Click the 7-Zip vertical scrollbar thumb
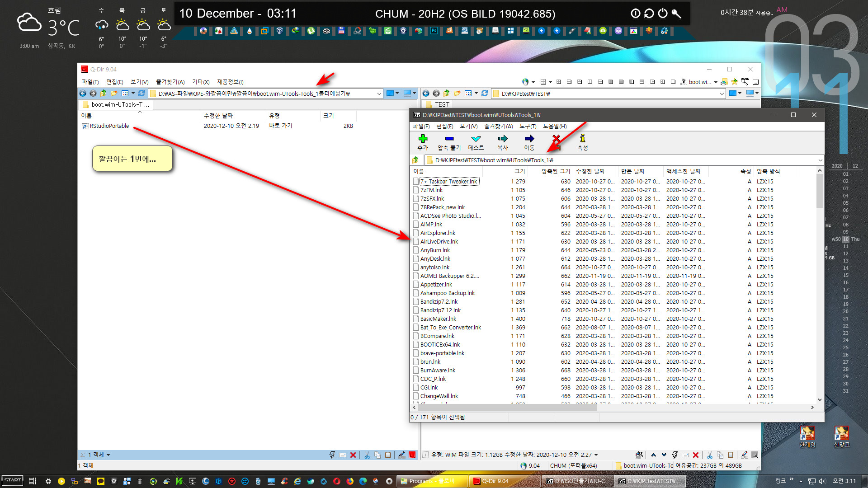The image size is (868, 488). [820, 191]
